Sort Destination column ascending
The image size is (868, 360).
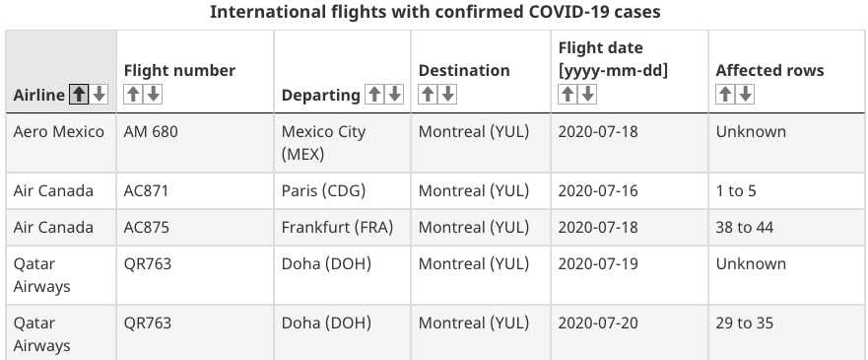pos(428,95)
